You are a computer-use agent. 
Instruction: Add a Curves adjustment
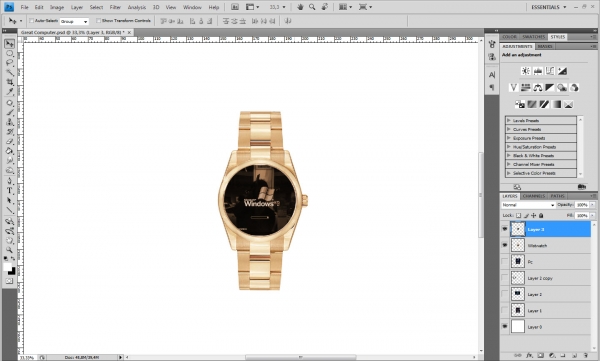[550, 71]
